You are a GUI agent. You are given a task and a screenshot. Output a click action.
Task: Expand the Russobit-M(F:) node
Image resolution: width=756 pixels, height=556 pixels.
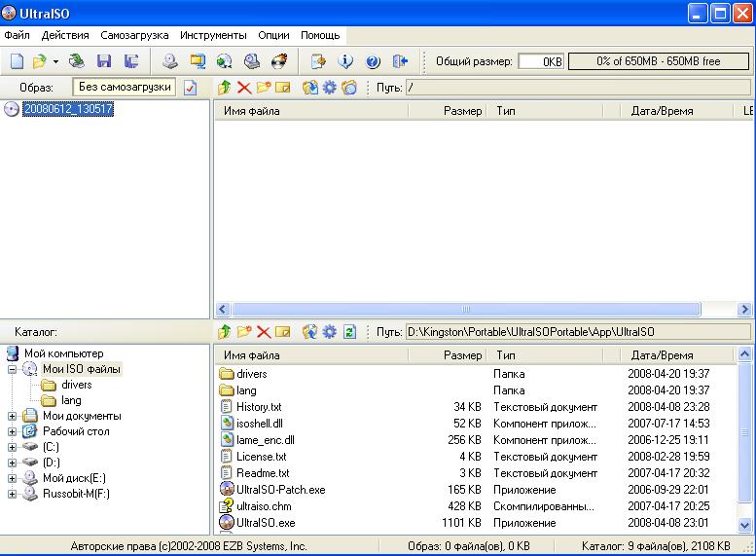12,494
